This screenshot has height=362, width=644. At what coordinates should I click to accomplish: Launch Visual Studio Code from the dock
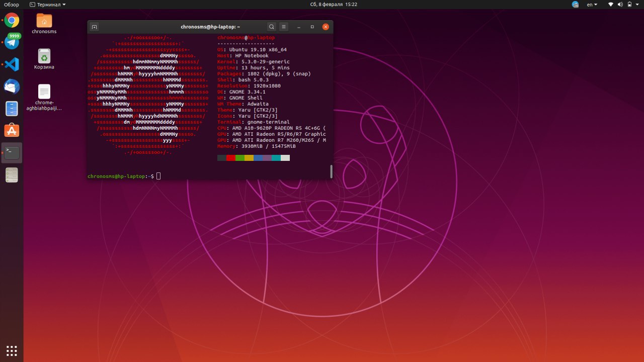(12, 64)
